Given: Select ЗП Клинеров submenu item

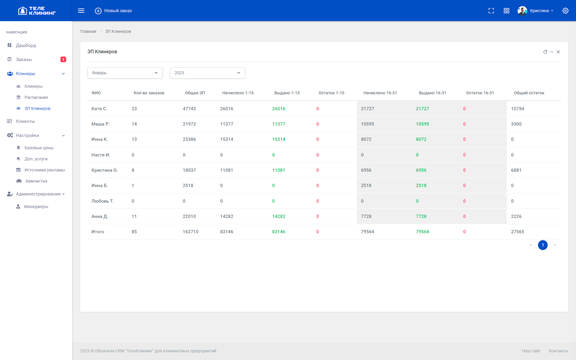Looking at the screenshot, I should coord(37,108).
